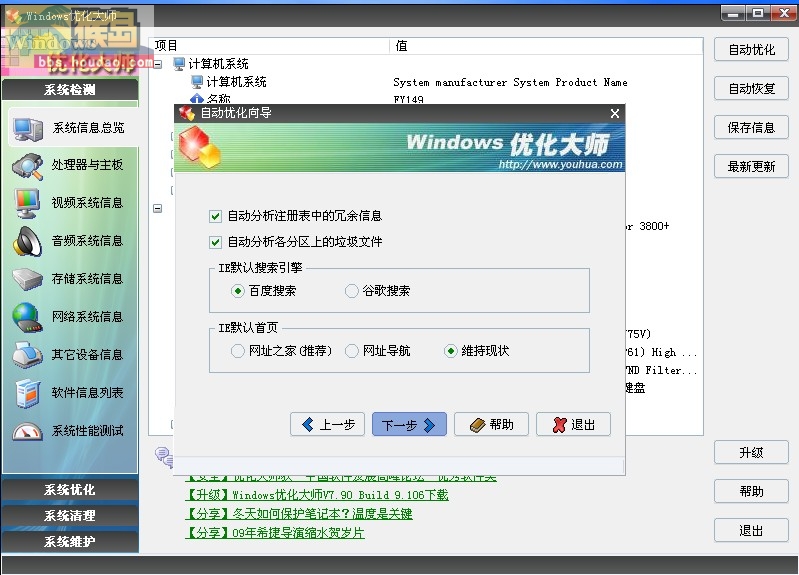The image size is (799, 575).
Task: Click 最新更新 button
Action: (752, 167)
